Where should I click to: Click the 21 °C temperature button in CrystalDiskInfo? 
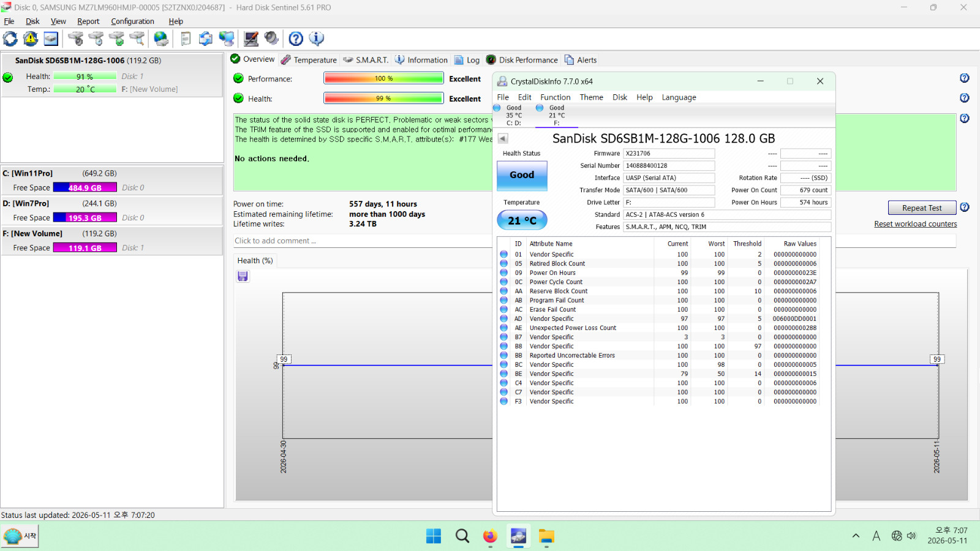click(522, 220)
